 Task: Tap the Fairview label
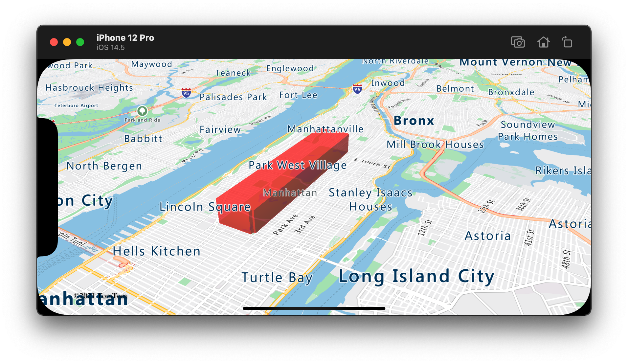(220, 129)
